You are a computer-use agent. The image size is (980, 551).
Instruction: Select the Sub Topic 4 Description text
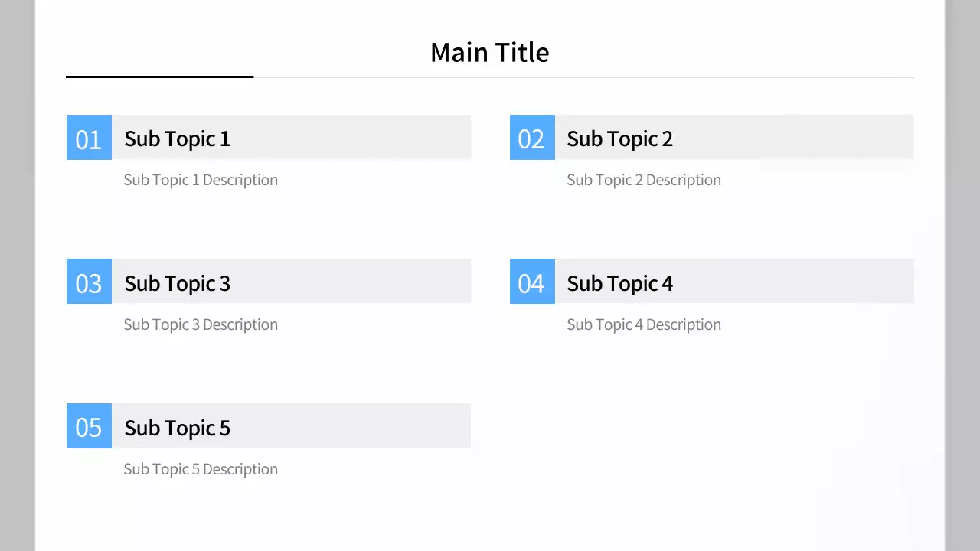coord(643,324)
